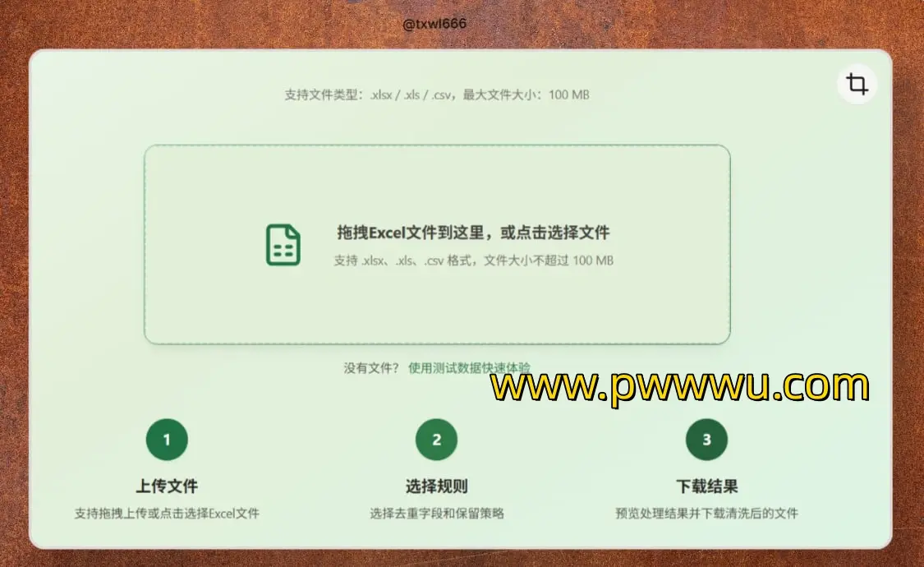This screenshot has width=924, height=567.
Task: Click the 拖拽Excel文件到这里 upload heading
Action: point(473,233)
